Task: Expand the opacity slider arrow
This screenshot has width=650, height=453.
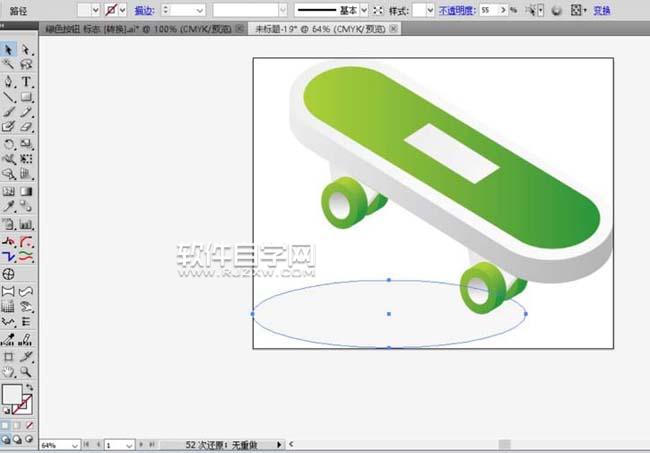Action: [503, 10]
